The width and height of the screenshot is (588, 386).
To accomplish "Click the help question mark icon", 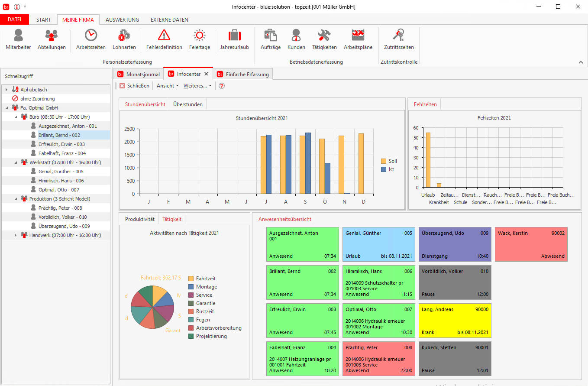I will click(222, 86).
